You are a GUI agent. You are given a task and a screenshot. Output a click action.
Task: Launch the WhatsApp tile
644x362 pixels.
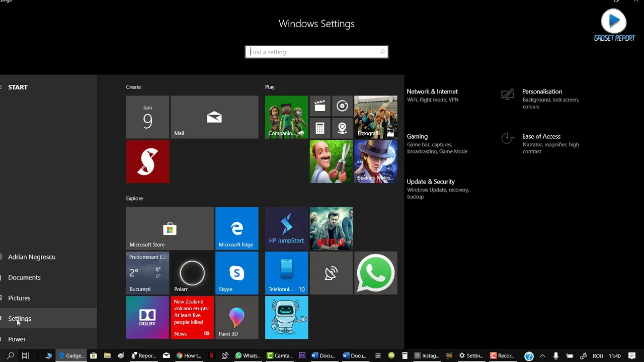pyautogui.click(x=375, y=273)
